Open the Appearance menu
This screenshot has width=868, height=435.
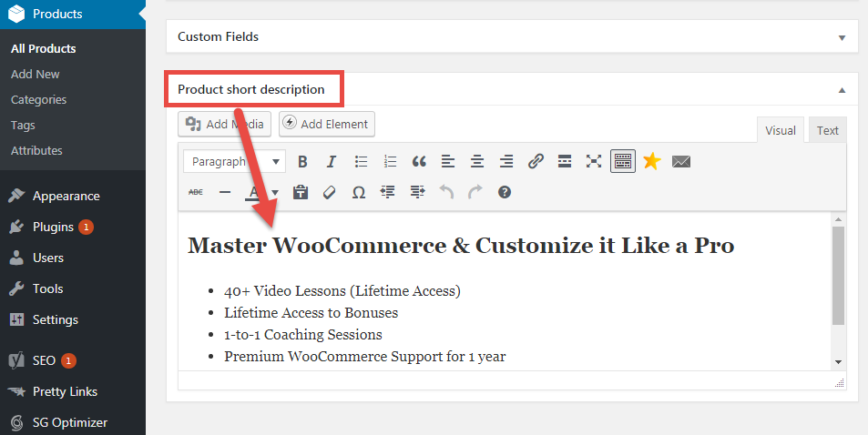73,196
